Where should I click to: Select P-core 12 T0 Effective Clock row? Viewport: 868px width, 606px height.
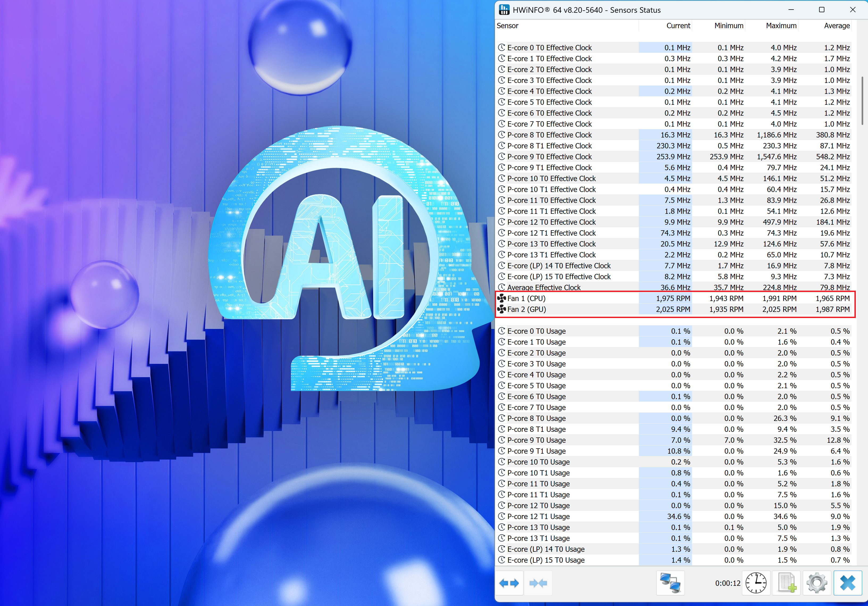[673, 222]
